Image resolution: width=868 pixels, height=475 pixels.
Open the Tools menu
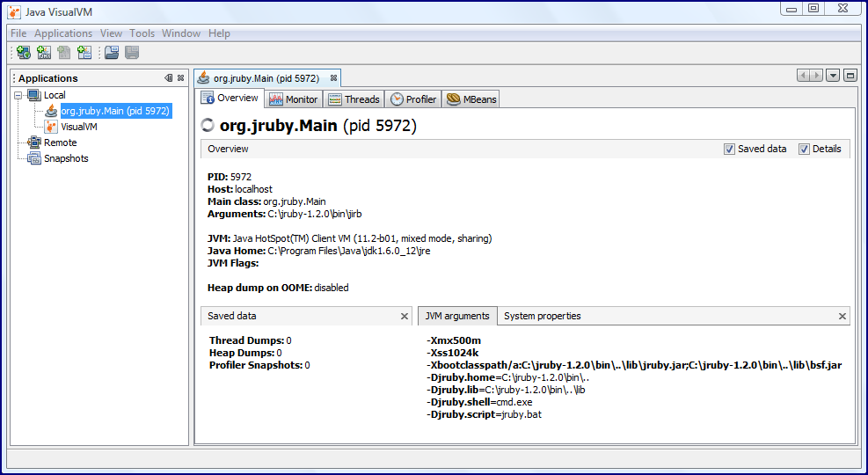[142, 33]
